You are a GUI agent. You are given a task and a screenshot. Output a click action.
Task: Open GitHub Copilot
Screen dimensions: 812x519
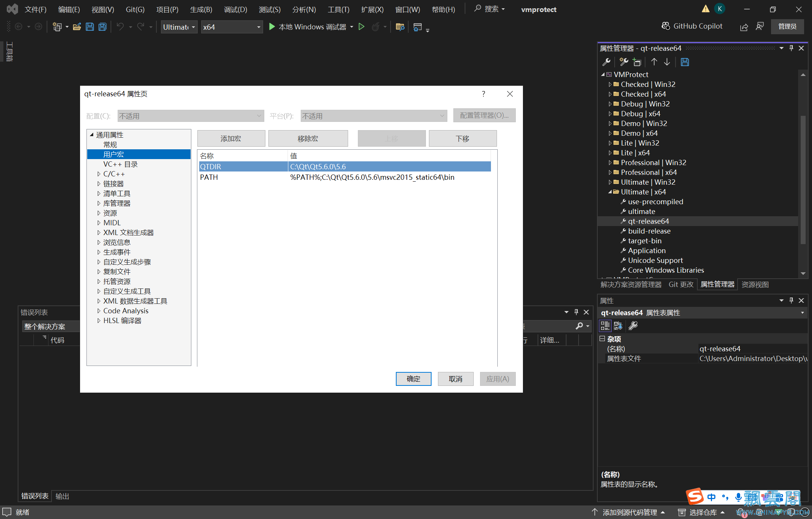point(692,26)
